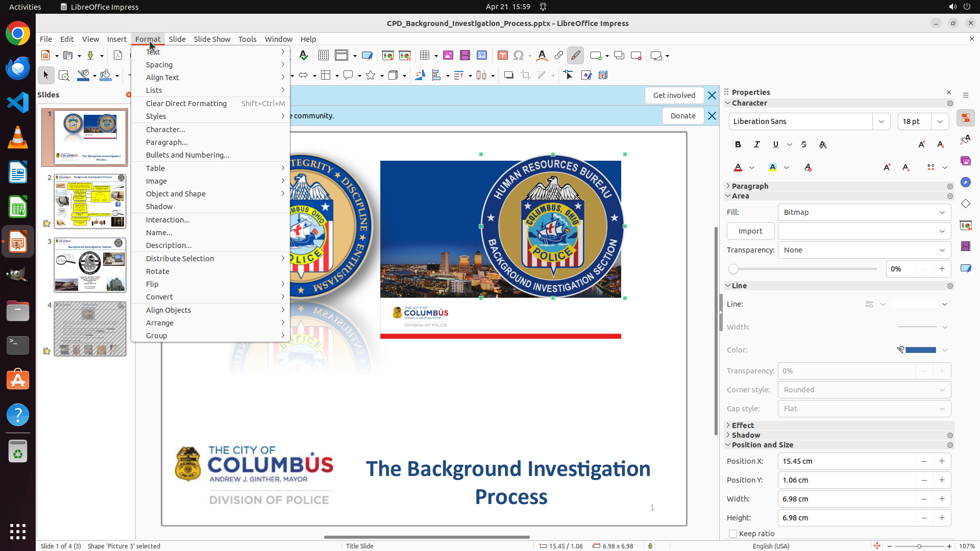Click the Line color blue swatch

[x=920, y=350]
